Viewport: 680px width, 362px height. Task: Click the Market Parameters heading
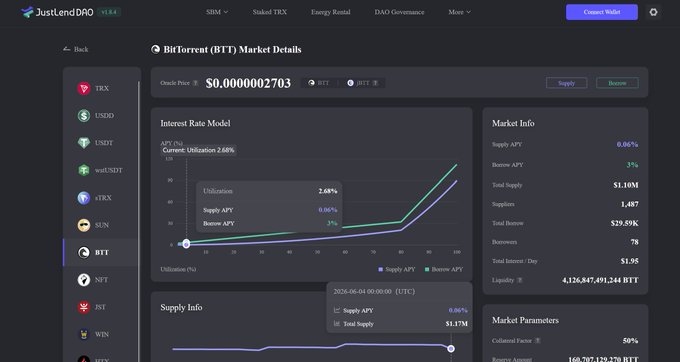point(525,320)
